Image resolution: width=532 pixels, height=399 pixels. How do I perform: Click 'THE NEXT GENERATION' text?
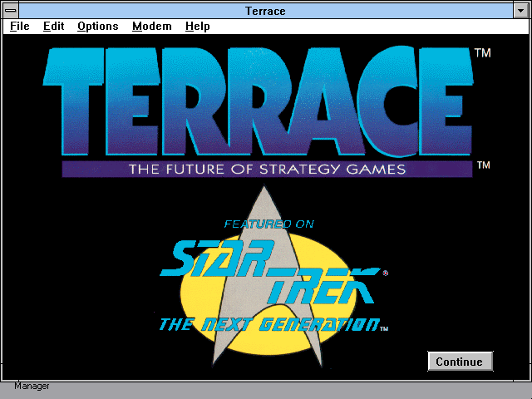(x=269, y=325)
